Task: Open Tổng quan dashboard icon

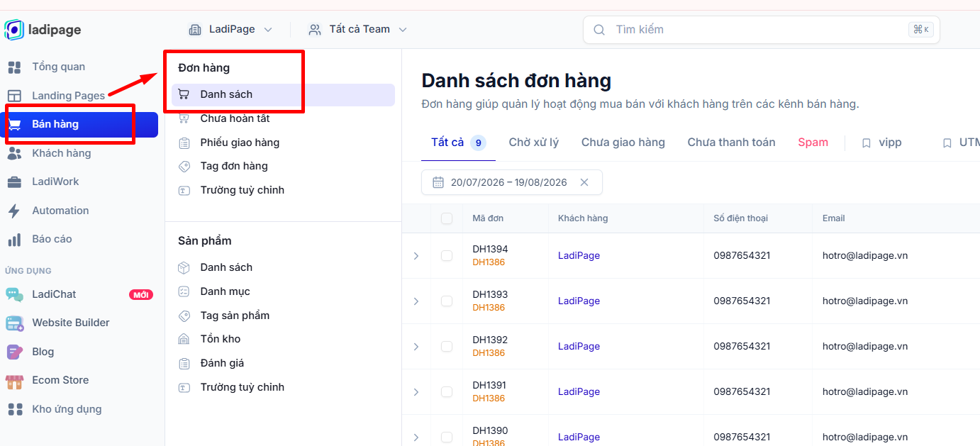Action: pos(14,67)
